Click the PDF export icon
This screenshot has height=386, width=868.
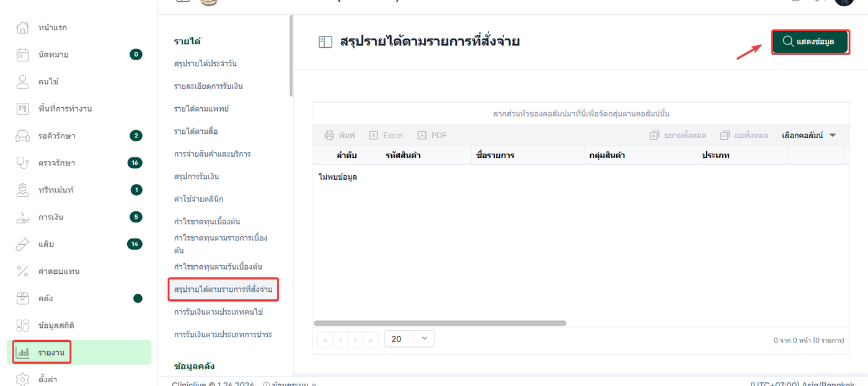pos(422,135)
